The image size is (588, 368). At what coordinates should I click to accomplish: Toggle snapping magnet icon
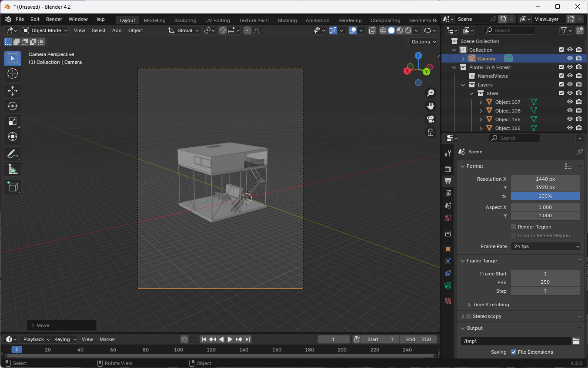[222, 30]
